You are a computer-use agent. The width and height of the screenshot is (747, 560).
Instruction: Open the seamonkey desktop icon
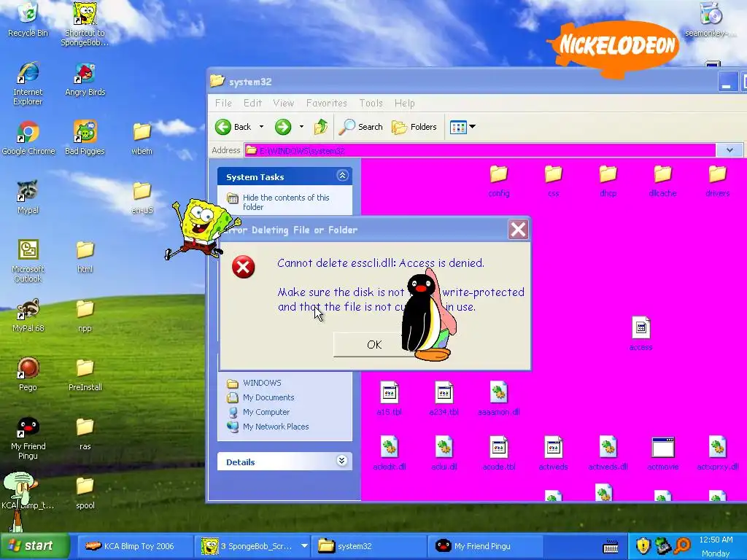pyautogui.click(x=712, y=19)
